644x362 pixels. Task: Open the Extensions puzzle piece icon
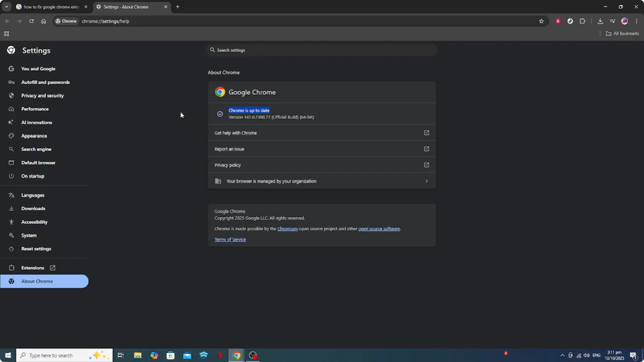583,21
